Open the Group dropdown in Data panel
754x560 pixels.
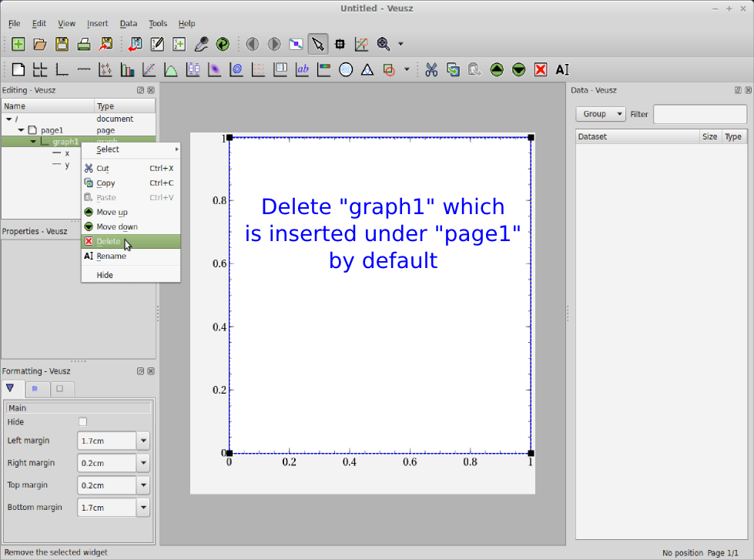(x=600, y=114)
